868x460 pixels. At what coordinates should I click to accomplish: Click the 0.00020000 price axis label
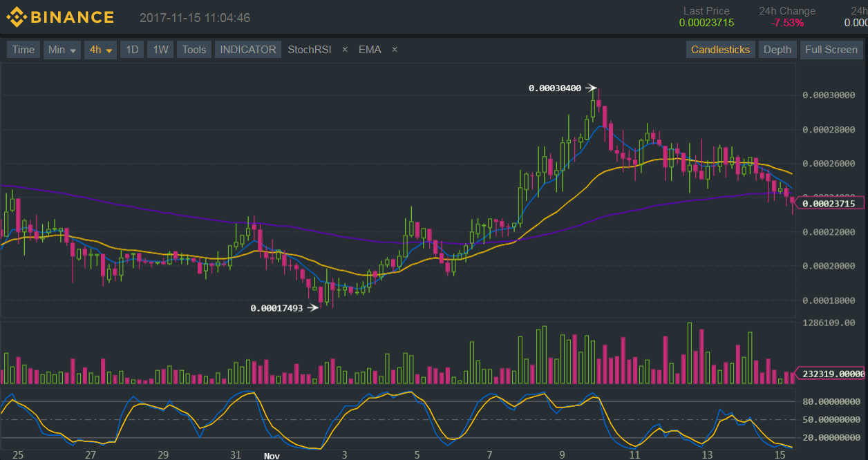point(829,267)
